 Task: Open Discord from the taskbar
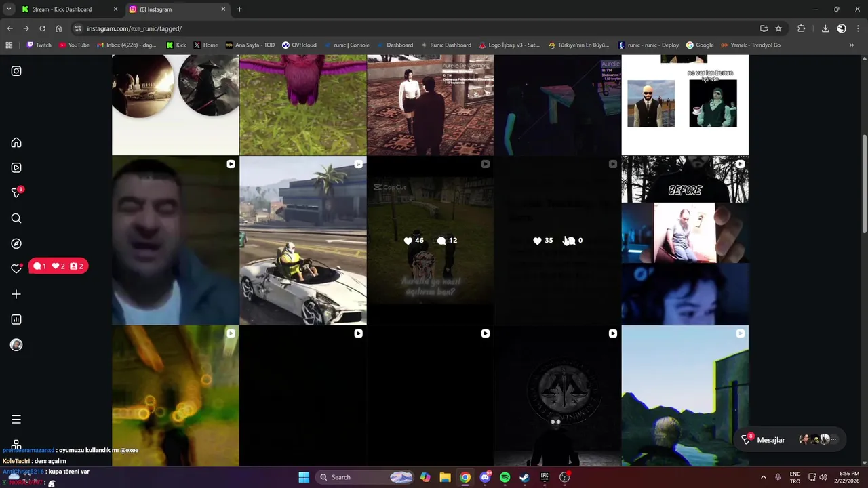[x=485, y=477]
